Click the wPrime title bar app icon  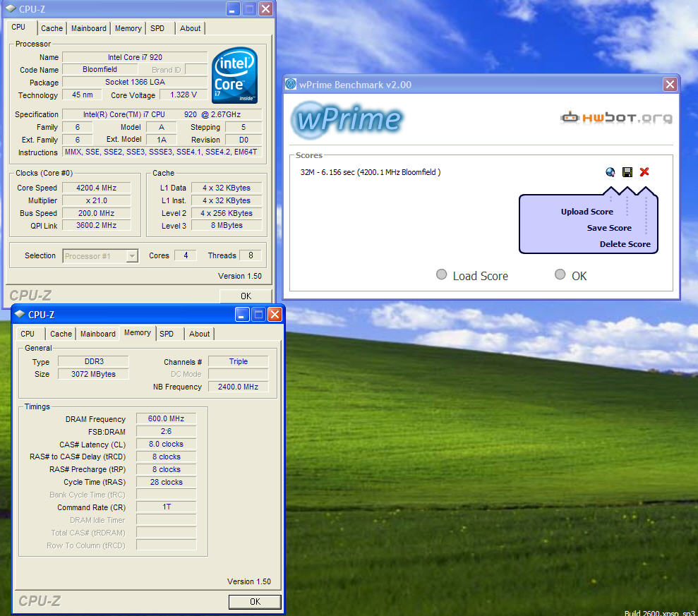(x=291, y=84)
